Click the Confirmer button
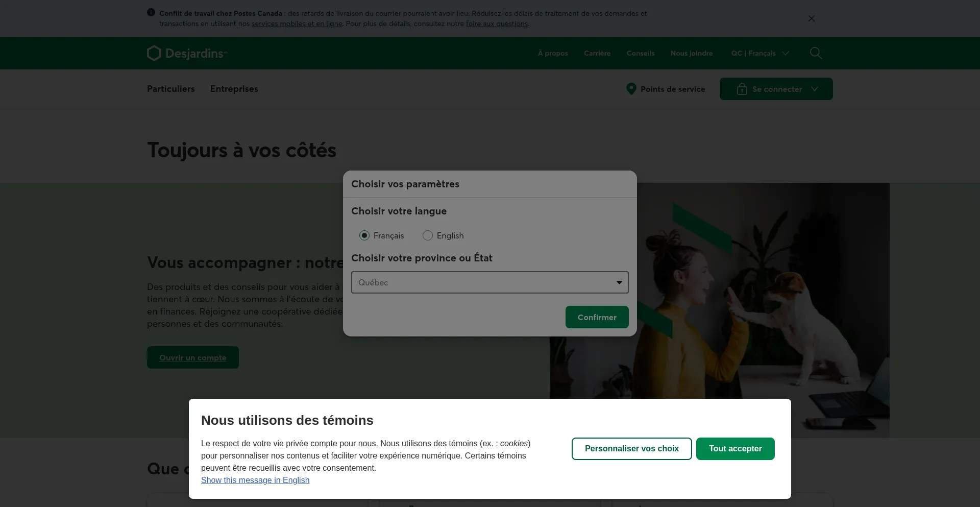980x507 pixels. pos(597,317)
